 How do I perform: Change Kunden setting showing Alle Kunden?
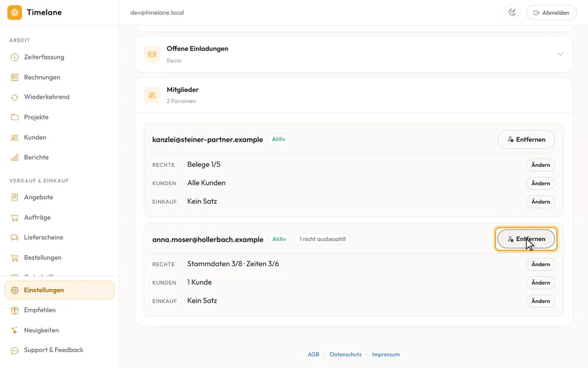click(x=540, y=183)
